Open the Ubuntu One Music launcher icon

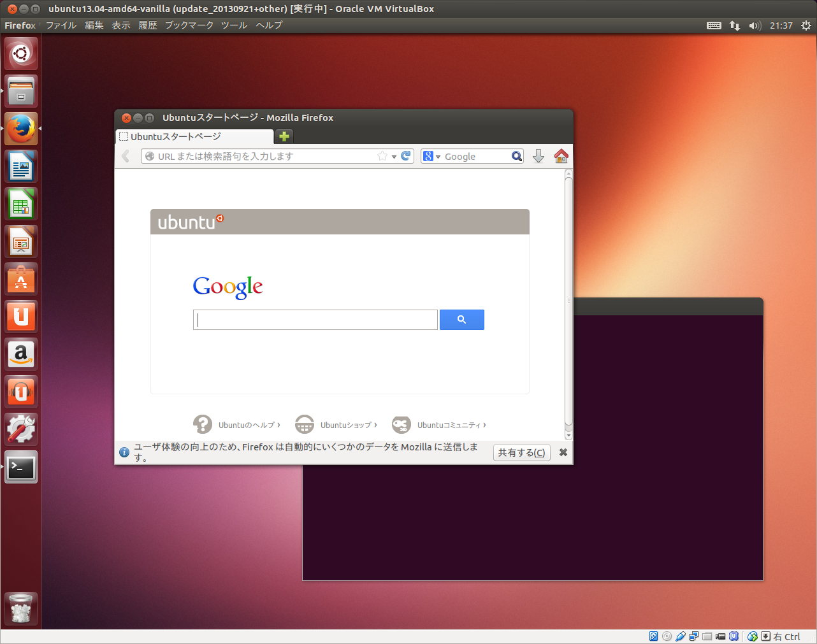21,392
